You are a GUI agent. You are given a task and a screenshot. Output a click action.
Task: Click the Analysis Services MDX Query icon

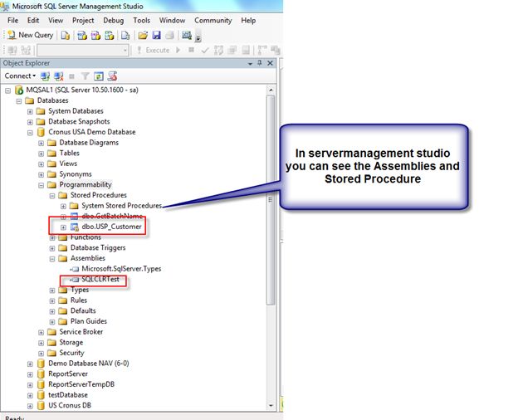(82, 36)
